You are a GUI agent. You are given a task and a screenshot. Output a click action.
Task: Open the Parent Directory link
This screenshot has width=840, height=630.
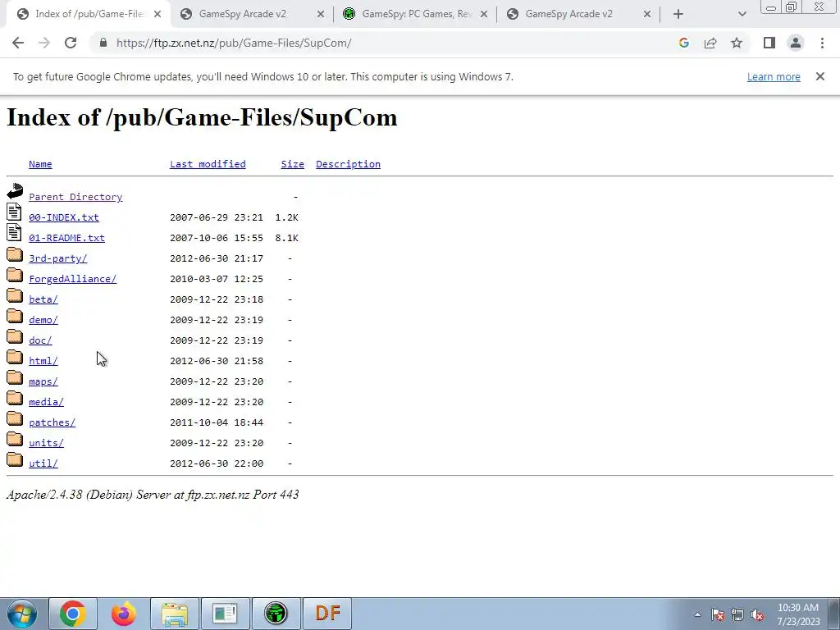point(75,197)
